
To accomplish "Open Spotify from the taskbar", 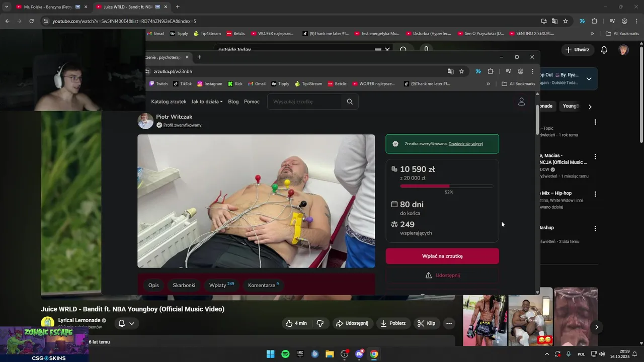I will click(x=285, y=354).
